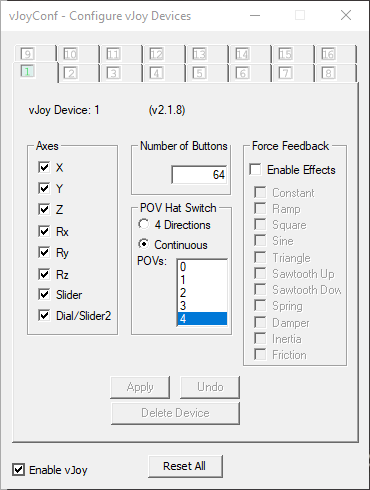This screenshot has width=370, height=490.
Task: Toggle the Constant effect checkbox
Action: [x=260, y=192]
